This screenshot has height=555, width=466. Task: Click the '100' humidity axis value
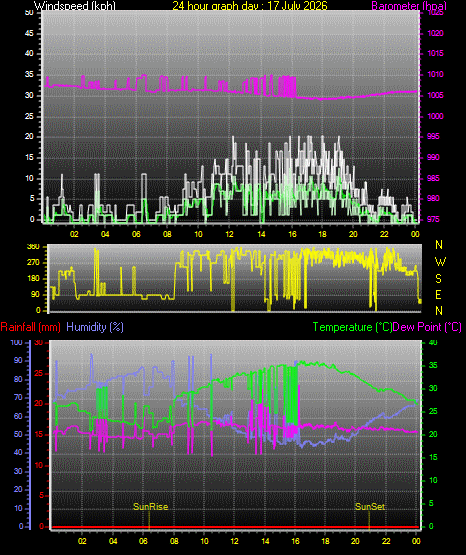pyautogui.click(x=16, y=342)
